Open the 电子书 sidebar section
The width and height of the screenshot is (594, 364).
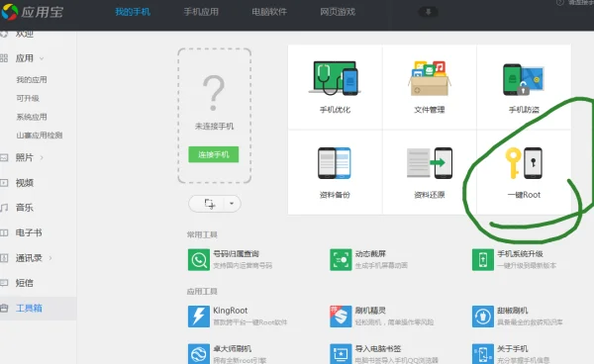coord(29,232)
